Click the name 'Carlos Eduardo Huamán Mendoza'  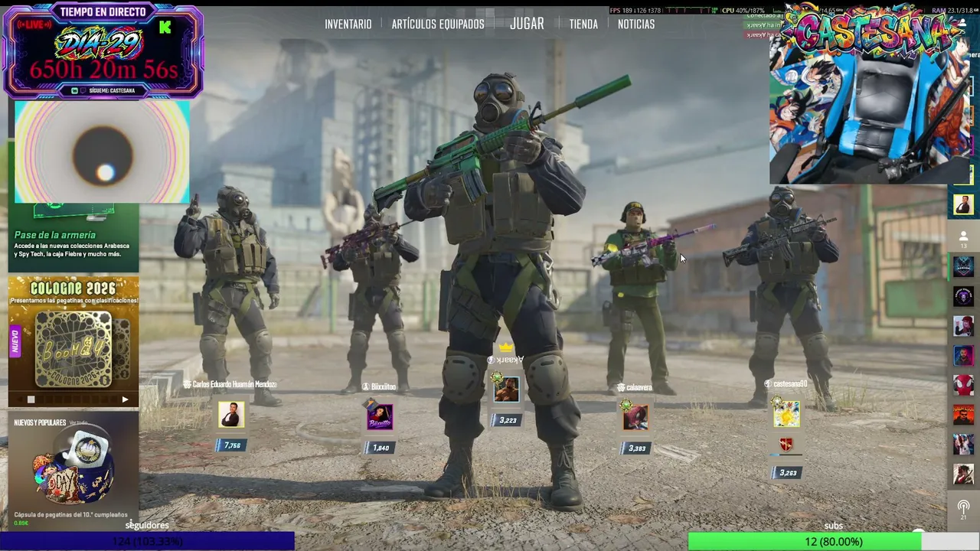pyautogui.click(x=234, y=384)
